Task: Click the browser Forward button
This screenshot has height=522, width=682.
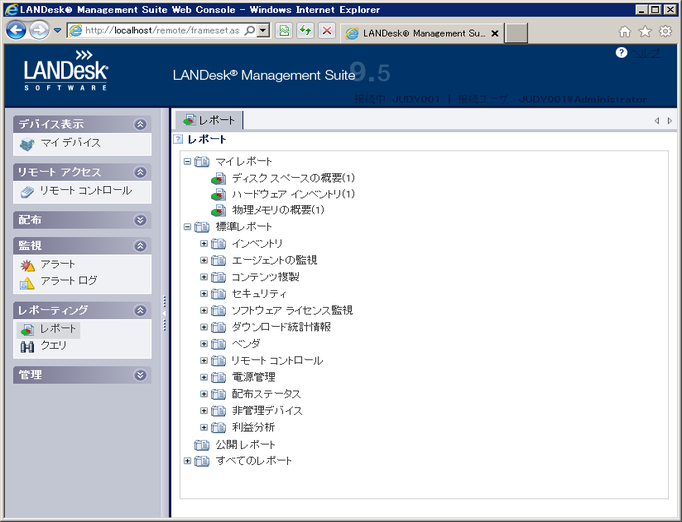Action: click(x=39, y=30)
